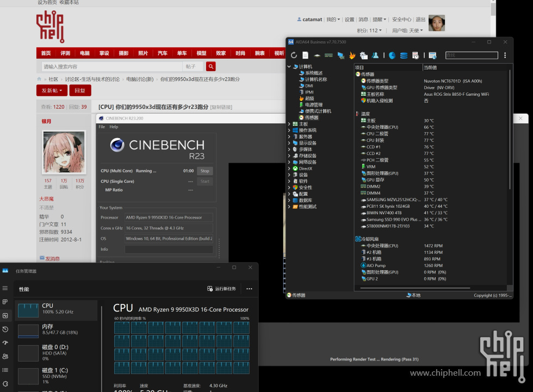Click 电脑讨论(新) breadcrumb link
533x392 pixels.
pyautogui.click(x=140, y=79)
